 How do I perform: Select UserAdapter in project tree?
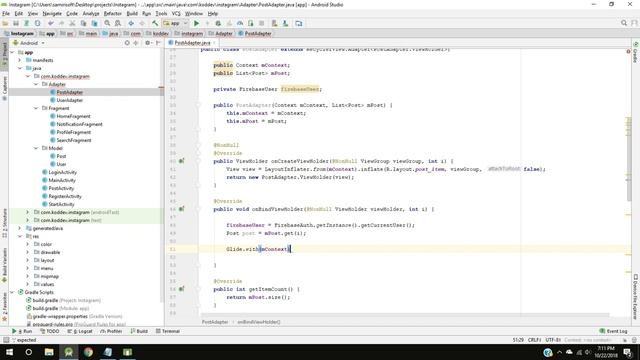click(69, 100)
